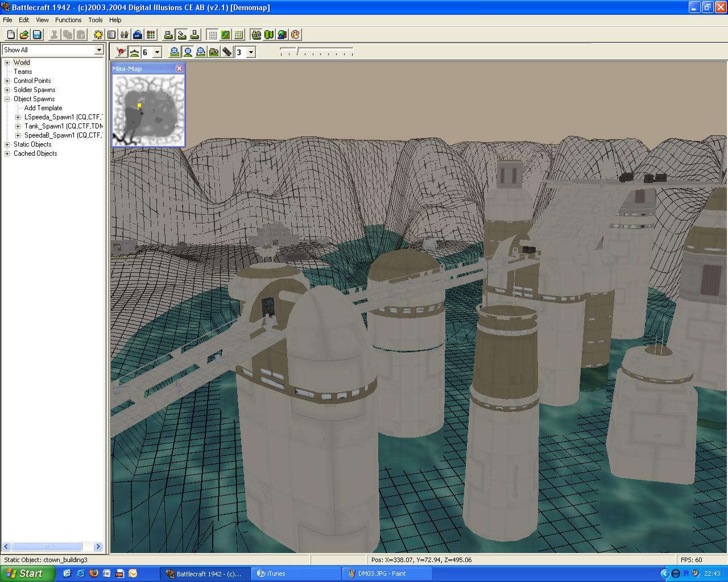The height and width of the screenshot is (582, 728).
Task: Click the grayed-out Paste clipboard icon
Action: click(81, 35)
